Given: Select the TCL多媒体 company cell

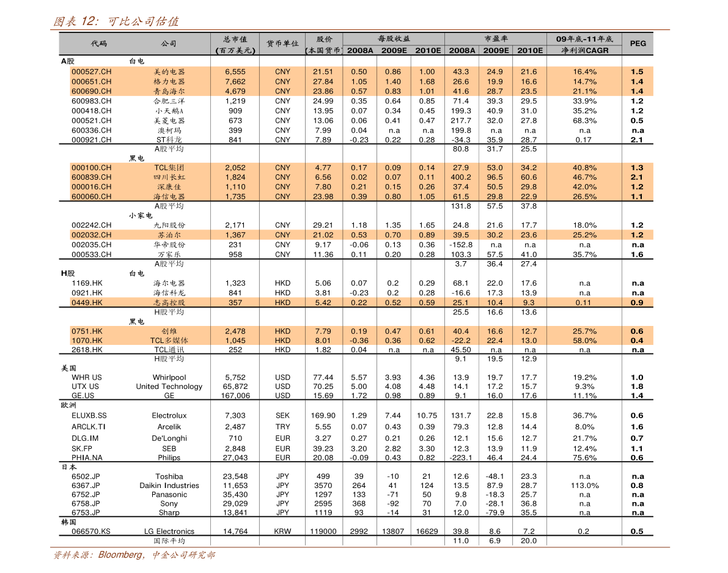Looking at the screenshot, I should point(169,341).
